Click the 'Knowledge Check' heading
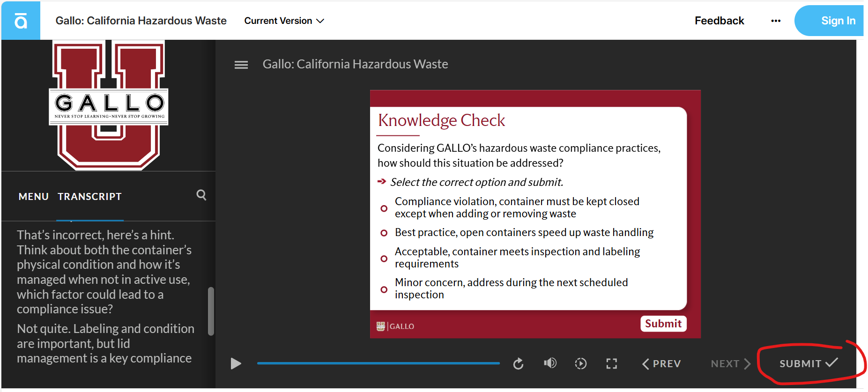This screenshot has width=868, height=392. 441,120
